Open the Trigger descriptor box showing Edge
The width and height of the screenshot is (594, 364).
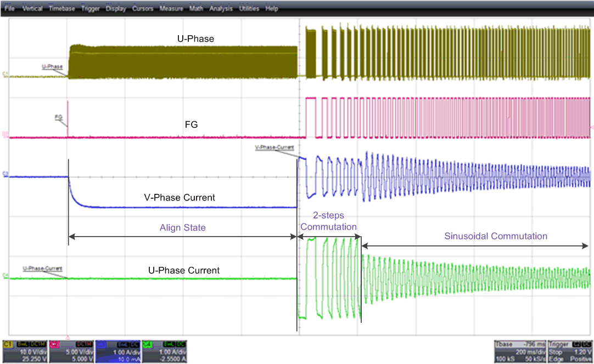pos(571,351)
